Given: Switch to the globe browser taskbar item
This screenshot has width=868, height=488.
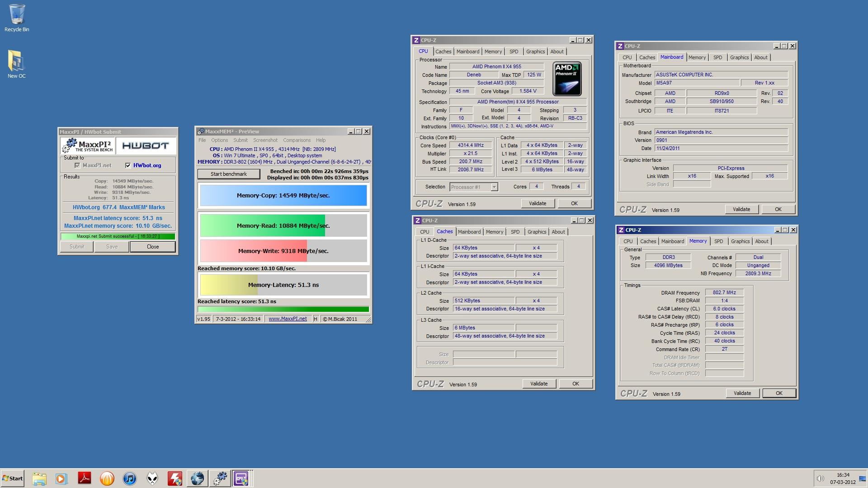Looking at the screenshot, I should (x=198, y=479).
